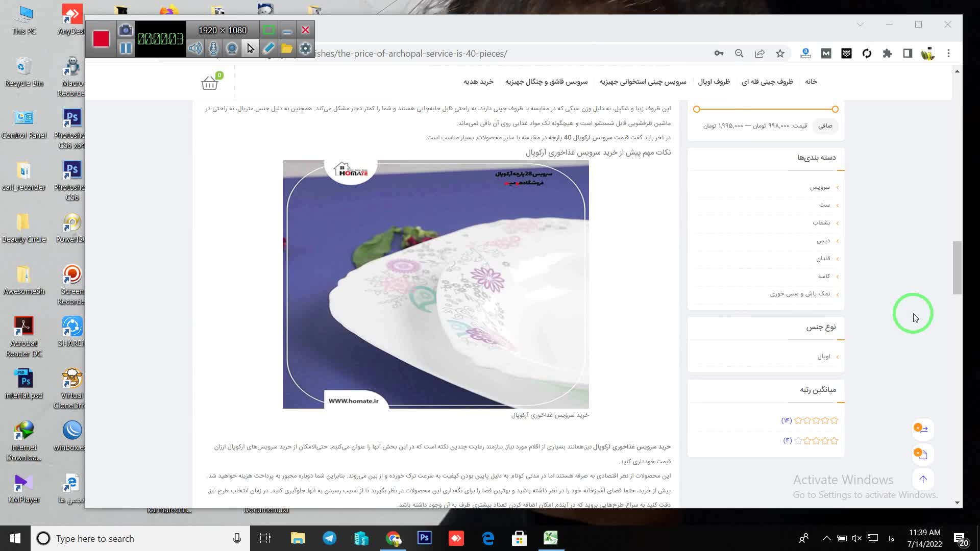Screen dimensions: 980x551
Task: Toggle microphone recording in recorder toolbar
Action: point(213,48)
